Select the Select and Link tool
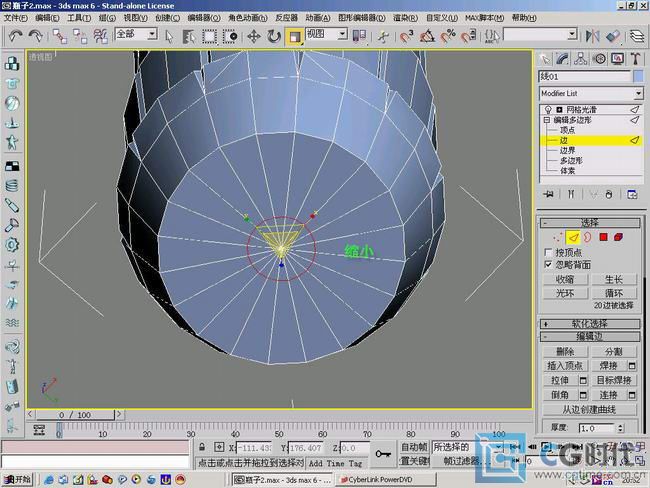The image size is (650, 488). coord(60,36)
